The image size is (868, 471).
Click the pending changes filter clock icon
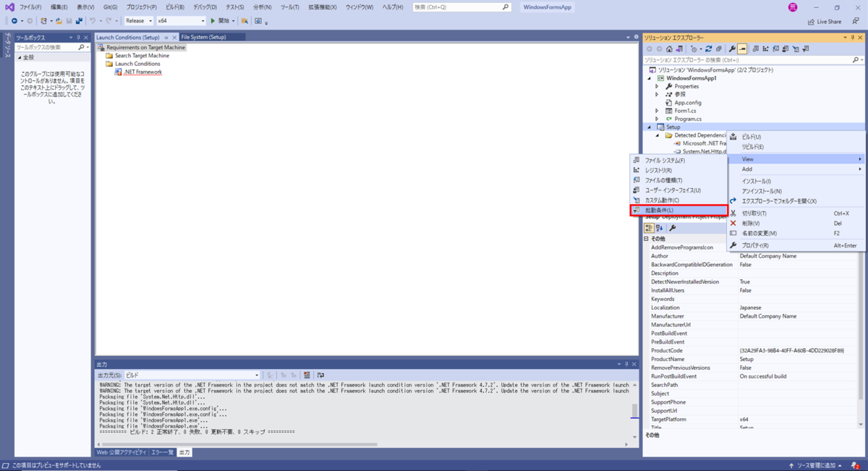click(x=694, y=49)
